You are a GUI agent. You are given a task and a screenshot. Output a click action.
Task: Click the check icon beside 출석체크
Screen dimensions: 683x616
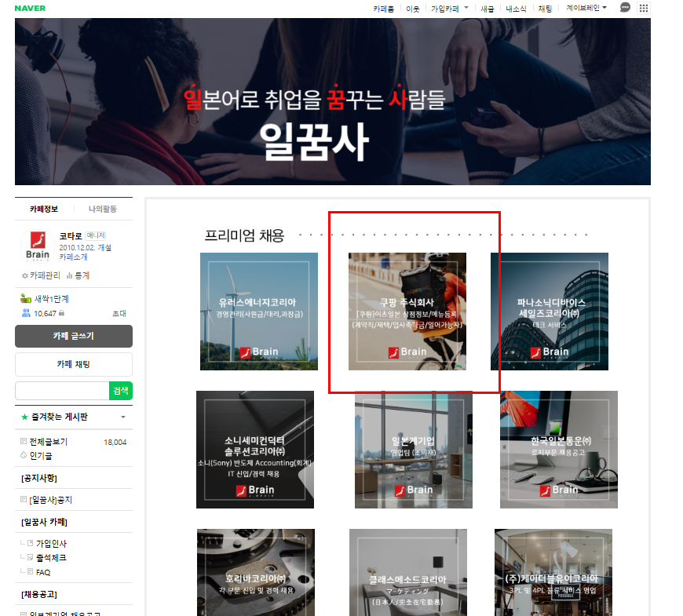30,557
